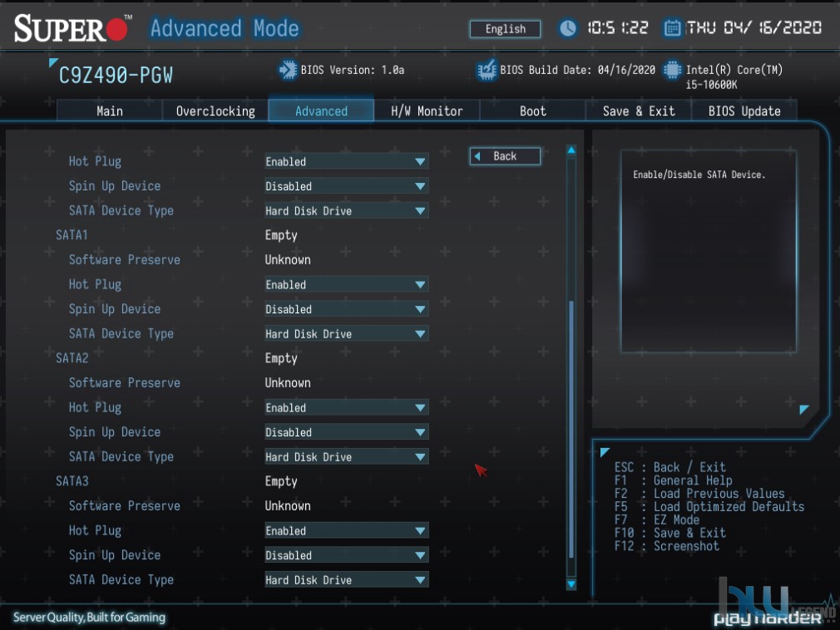840x630 pixels.
Task: Switch to the Save & Exit tab
Action: click(639, 111)
